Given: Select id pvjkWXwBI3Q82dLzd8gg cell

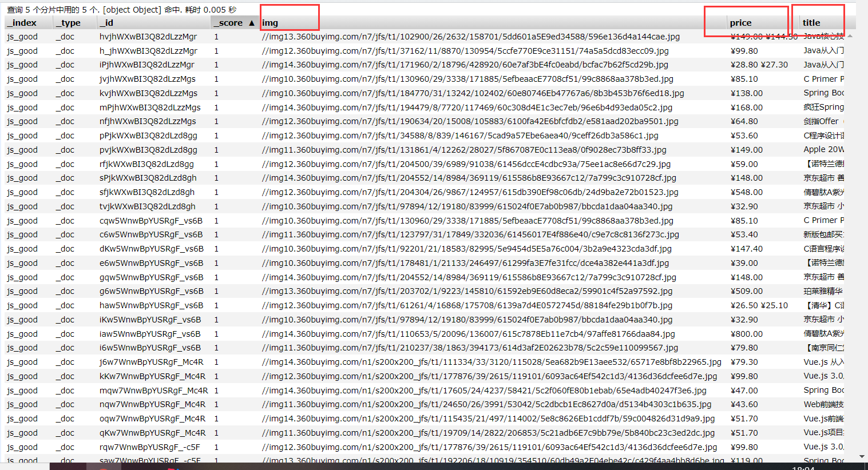Looking at the screenshot, I should pyautogui.click(x=148, y=150).
